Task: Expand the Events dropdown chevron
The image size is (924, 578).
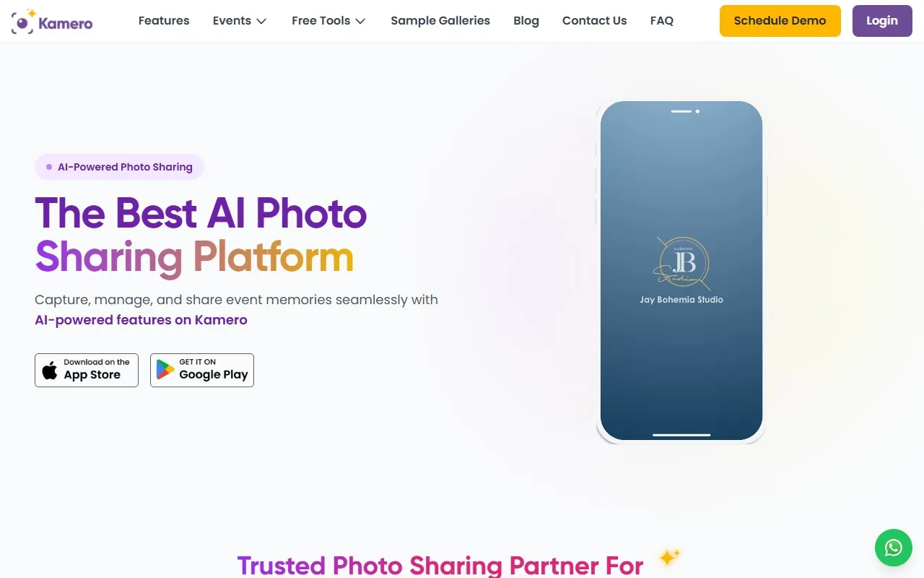Action: (261, 21)
